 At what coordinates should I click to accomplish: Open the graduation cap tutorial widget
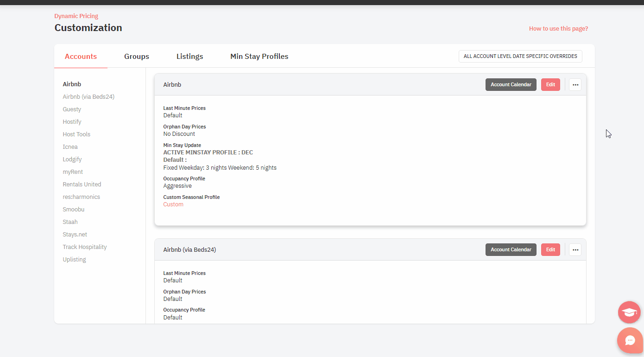(629, 312)
